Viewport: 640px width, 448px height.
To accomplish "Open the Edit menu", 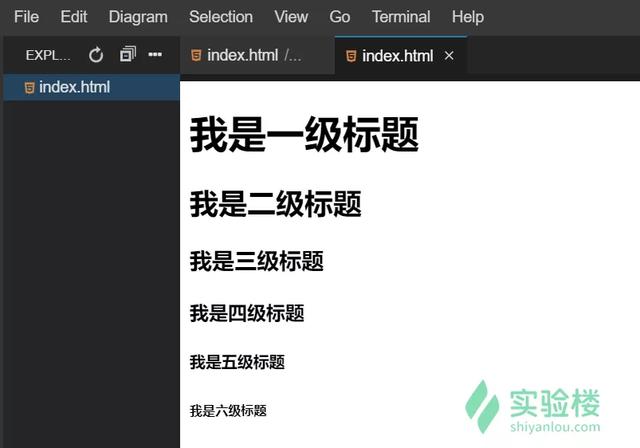I will pos(74,17).
